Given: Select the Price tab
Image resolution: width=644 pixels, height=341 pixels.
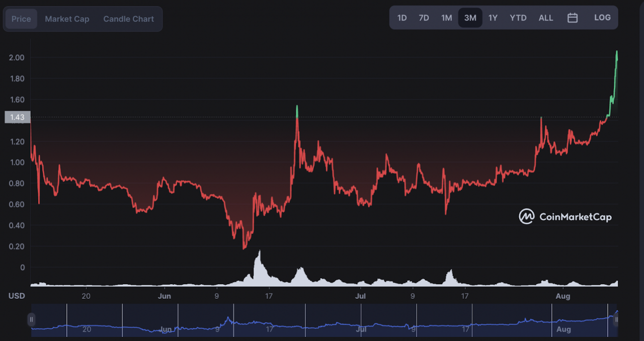Looking at the screenshot, I should [x=21, y=19].
